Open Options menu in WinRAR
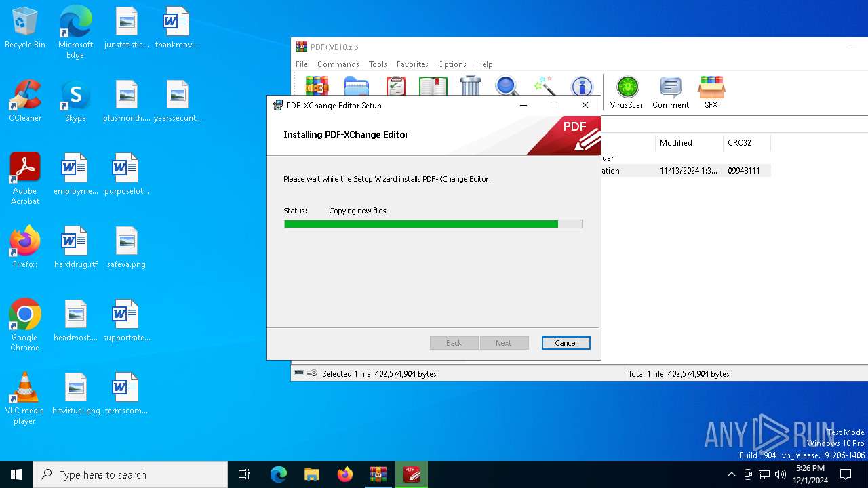The image size is (868, 488). tap(452, 64)
